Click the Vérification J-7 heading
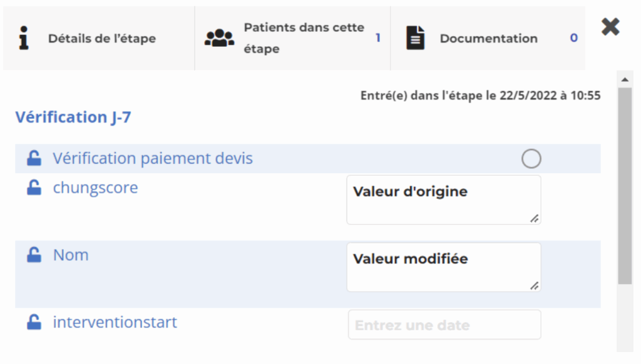 coord(73,117)
